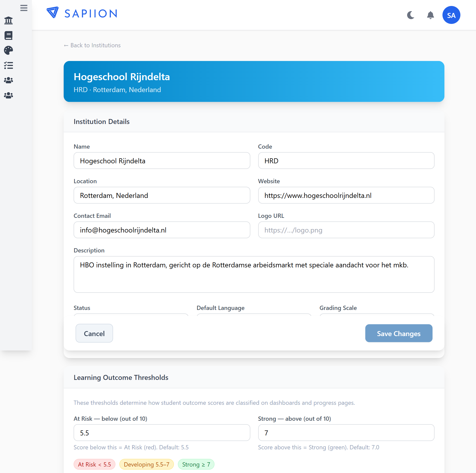Open the SA user avatar menu
Image resolution: width=476 pixels, height=473 pixels.
point(451,15)
